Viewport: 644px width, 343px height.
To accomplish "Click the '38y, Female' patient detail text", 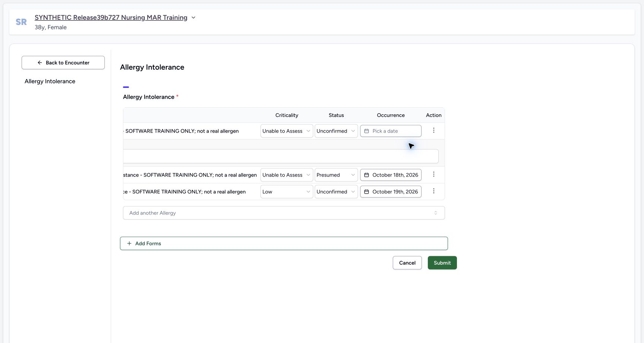I will [51, 27].
